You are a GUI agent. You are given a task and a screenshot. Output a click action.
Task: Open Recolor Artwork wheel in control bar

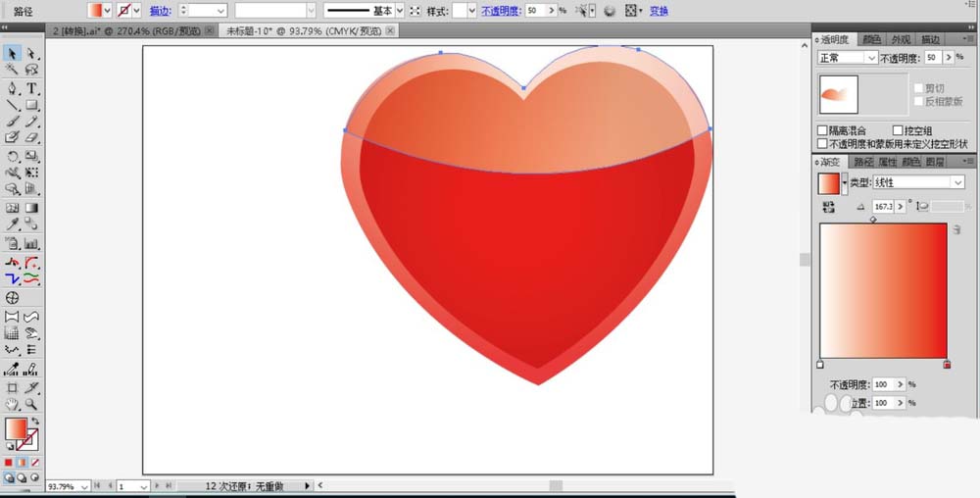pos(610,11)
